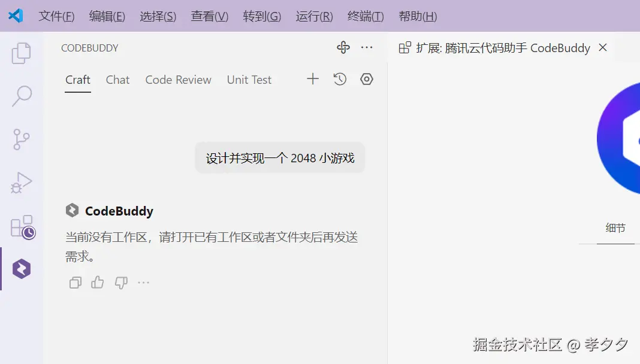
Task: Open the Explorer view in the activity bar
Action: 21,53
